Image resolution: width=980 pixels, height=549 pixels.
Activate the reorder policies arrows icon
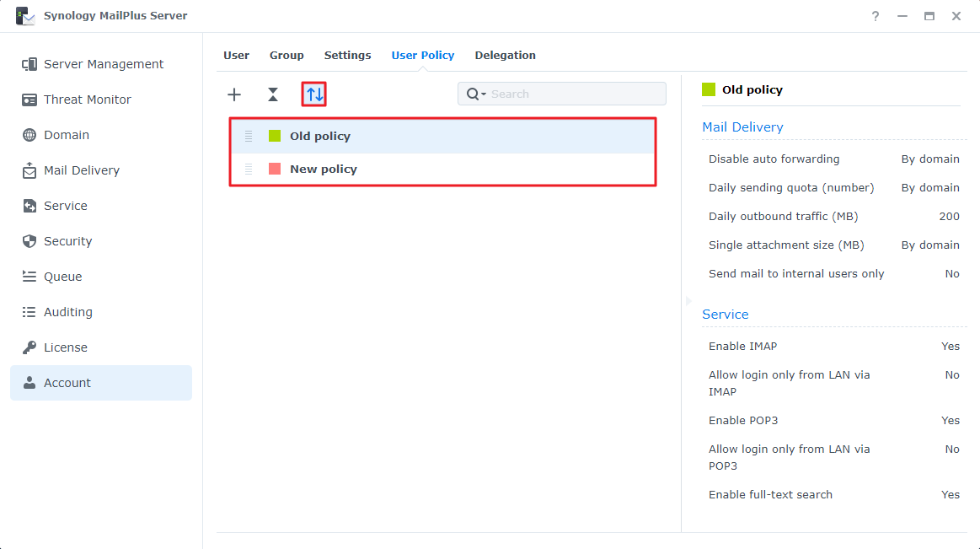point(313,94)
